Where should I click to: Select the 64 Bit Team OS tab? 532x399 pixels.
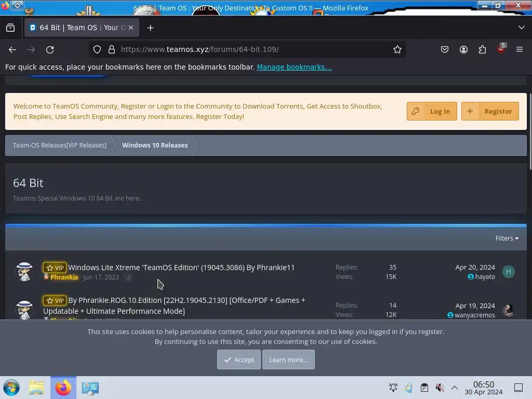[82, 28]
